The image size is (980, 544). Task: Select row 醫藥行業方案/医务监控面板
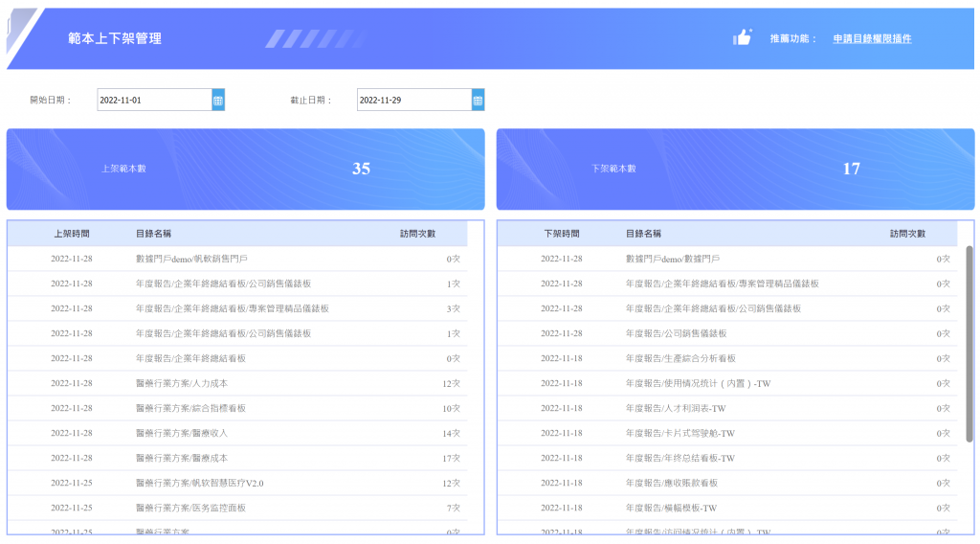237,509
